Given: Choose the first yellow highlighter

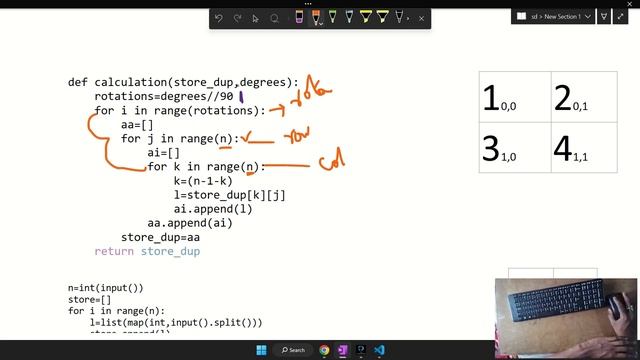Looking at the screenshot, I should (366, 17).
